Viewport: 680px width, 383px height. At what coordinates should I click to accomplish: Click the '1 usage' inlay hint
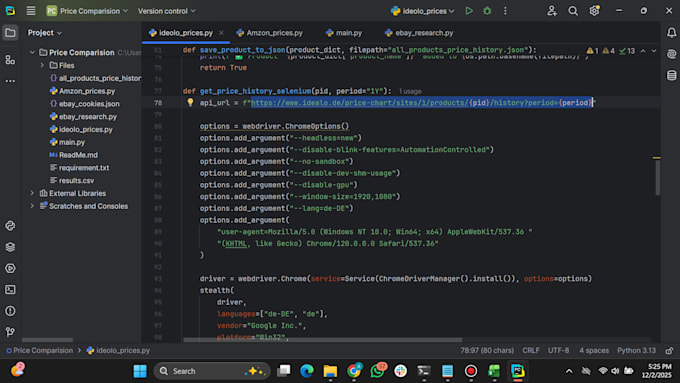click(x=410, y=92)
